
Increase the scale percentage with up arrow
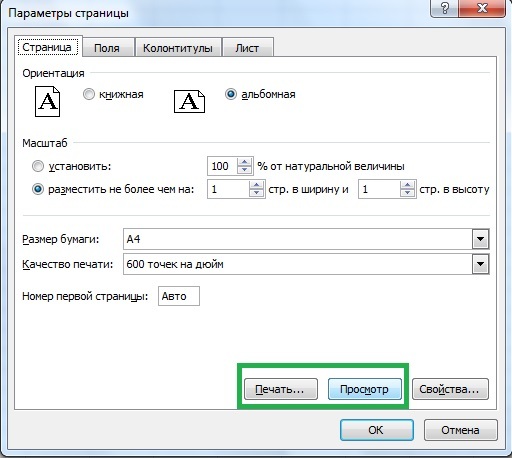245,162
